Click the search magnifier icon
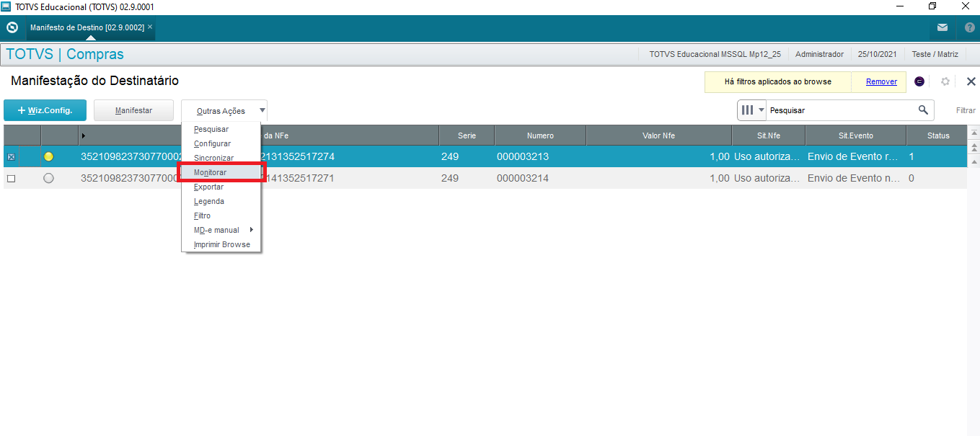 click(x=923, y=110)
